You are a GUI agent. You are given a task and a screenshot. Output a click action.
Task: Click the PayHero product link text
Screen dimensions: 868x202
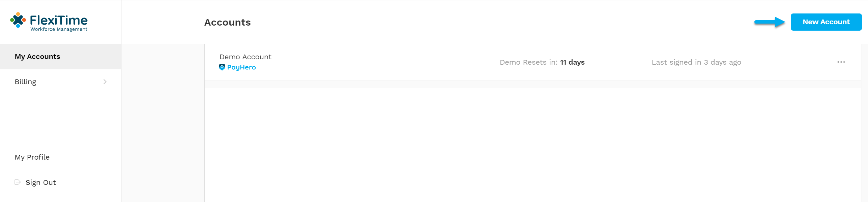[241, 67]
